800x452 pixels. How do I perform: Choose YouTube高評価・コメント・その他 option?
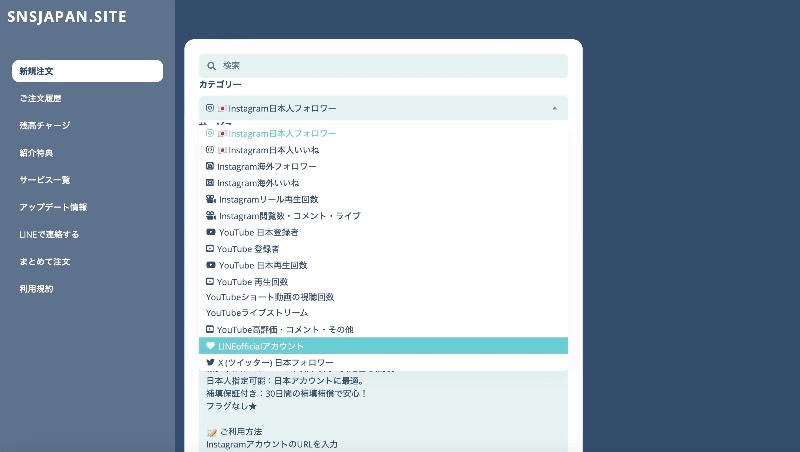pyautogui.click(x=383, y=330)
